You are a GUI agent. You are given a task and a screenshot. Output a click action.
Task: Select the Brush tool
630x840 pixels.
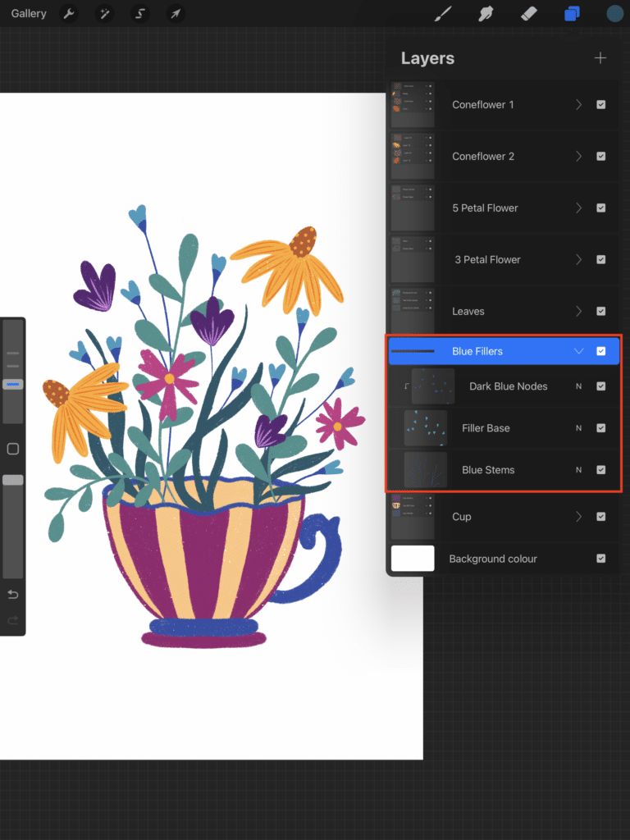click(443, 13)
